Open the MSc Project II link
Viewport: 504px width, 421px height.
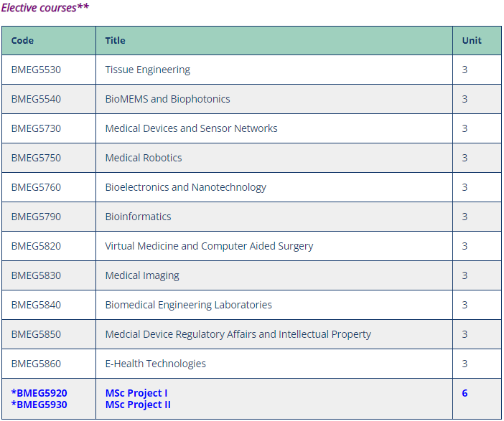[138, 405]
